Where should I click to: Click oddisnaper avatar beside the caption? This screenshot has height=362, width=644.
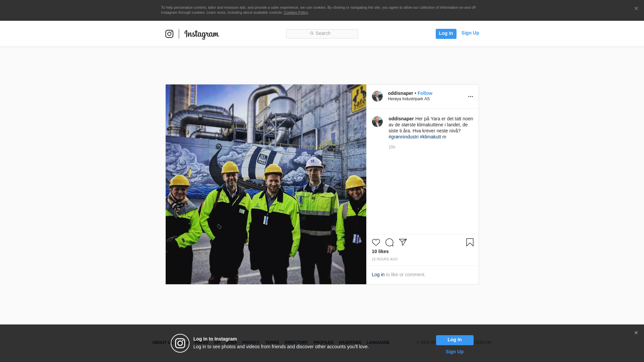pos(377,122)
